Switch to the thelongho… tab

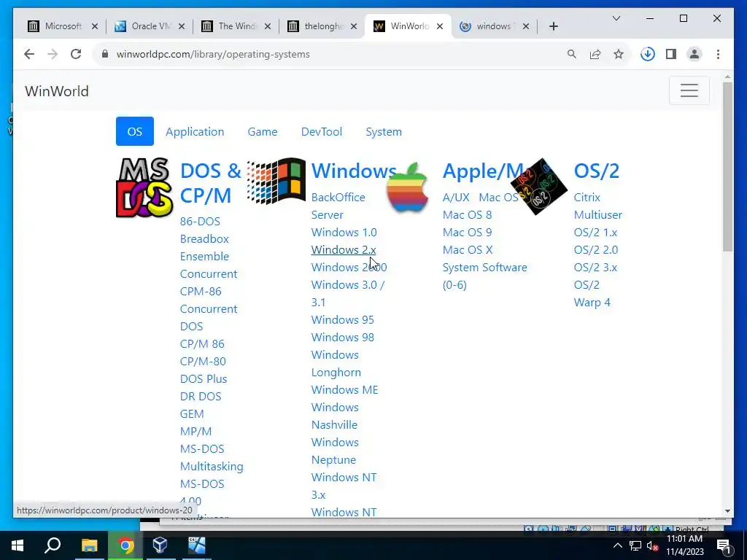(x=323, y=26)
